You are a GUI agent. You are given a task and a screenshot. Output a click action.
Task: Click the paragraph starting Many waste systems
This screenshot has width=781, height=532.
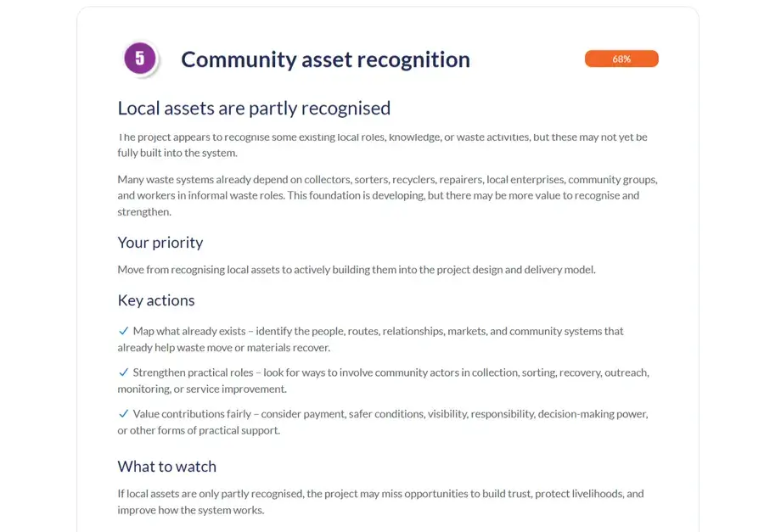(387, 196)
